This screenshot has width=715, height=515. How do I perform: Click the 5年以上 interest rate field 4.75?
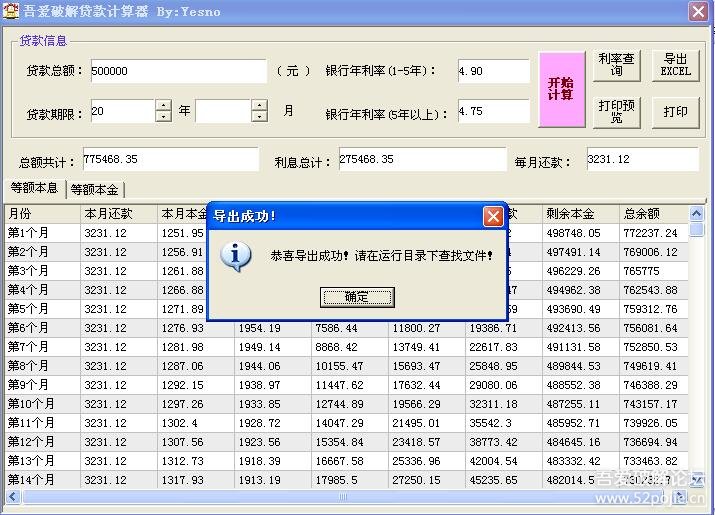494,111
